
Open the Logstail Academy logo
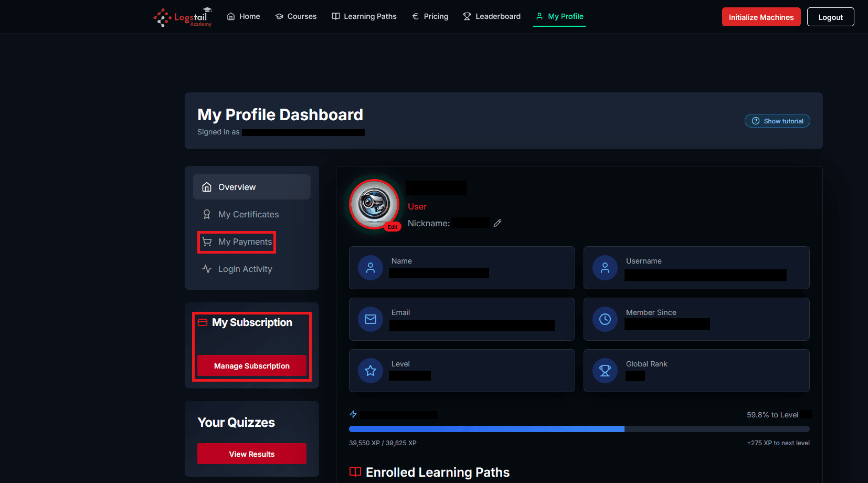coord(183,17)
